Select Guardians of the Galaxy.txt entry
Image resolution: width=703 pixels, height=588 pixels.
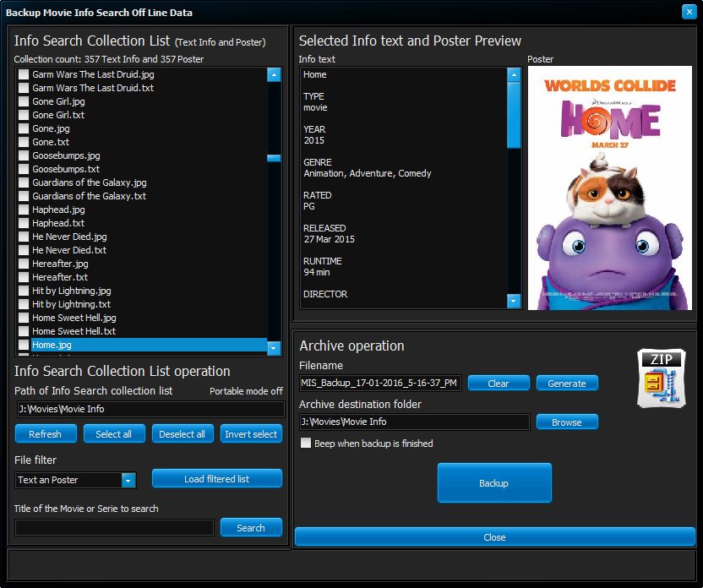(90, 196)
